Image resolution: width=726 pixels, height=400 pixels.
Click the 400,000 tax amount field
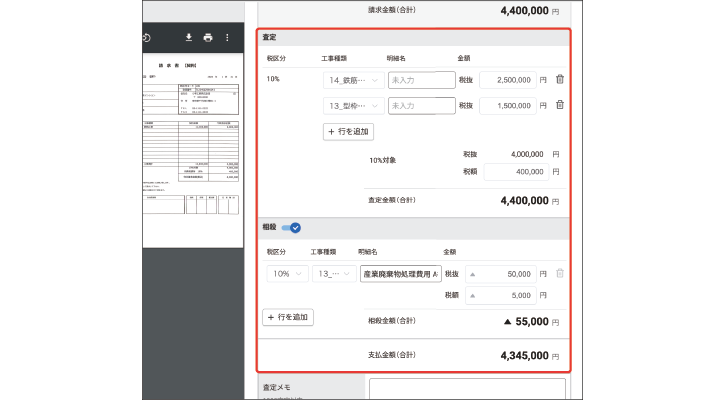(516, 172)
